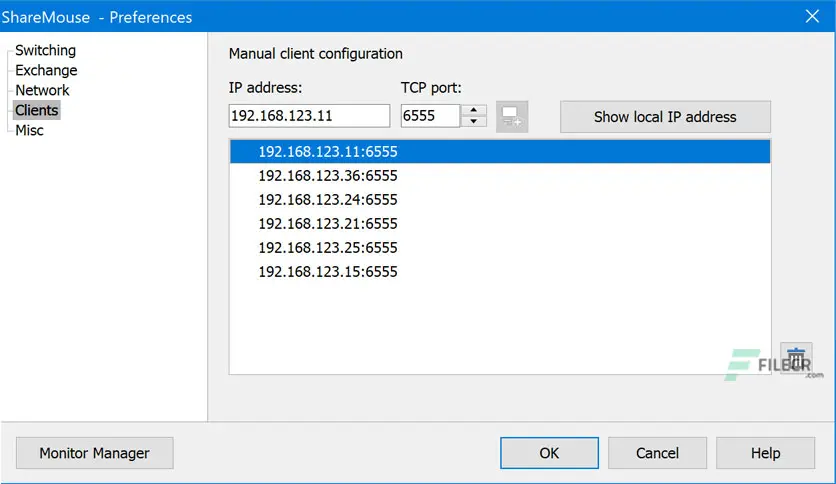Select Network in the sidebar tree
Viewport: 836px width, 484px height.
(x=42, y=90)
